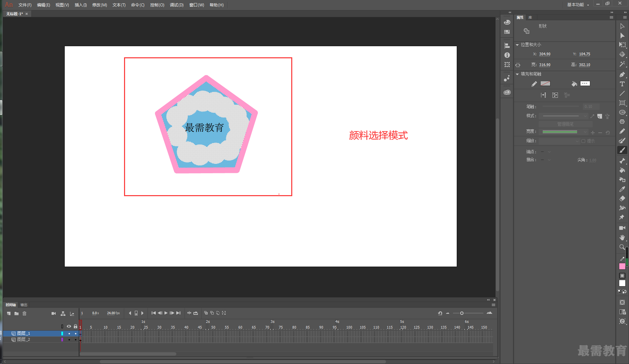Open the Align panel icon
Viewport: 629px width, 364px height.
point(507,45)
